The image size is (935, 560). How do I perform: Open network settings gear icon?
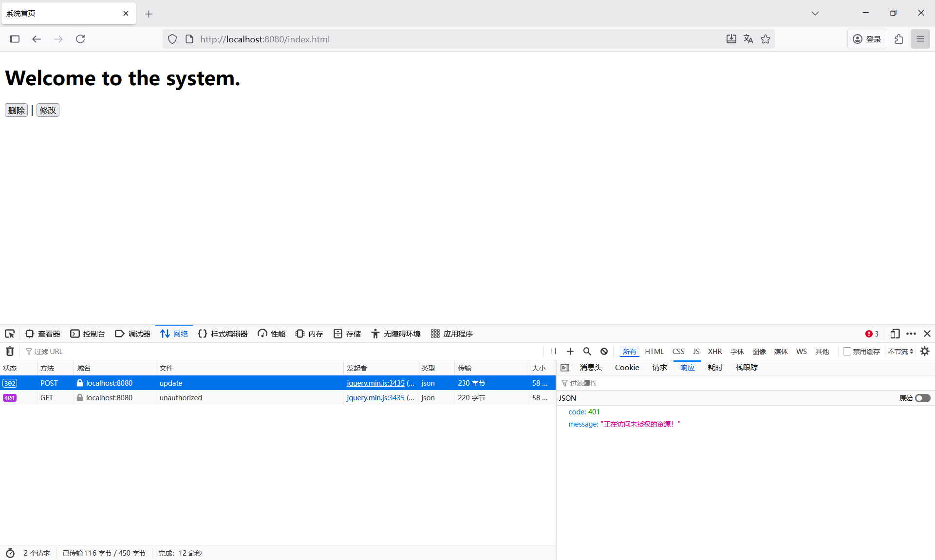tap(925, 351)
